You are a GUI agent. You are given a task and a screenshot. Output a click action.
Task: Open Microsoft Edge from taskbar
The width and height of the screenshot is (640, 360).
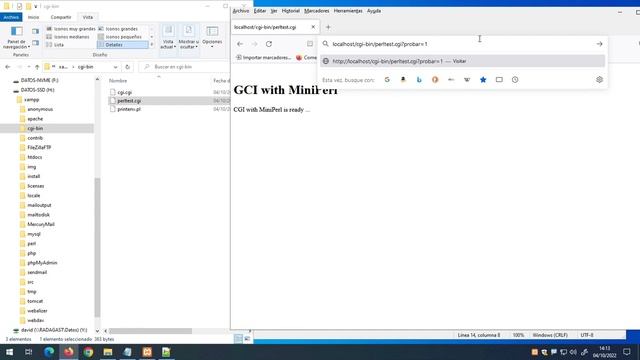(49, 352)
